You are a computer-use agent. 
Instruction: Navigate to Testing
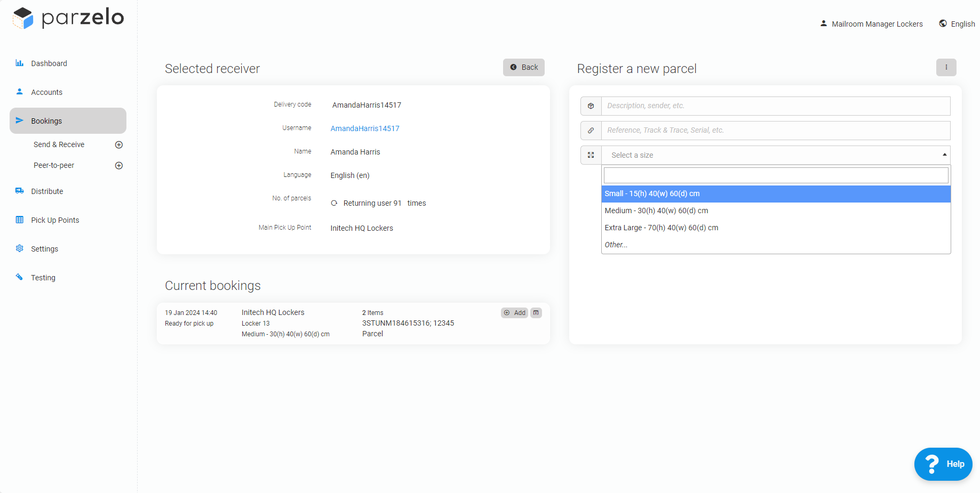(43, 278)
